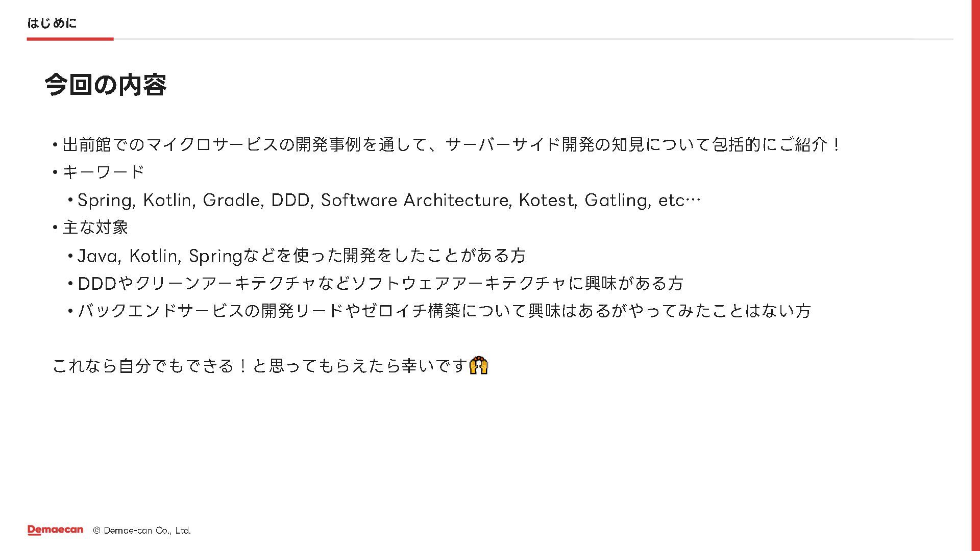Image resolution: width=980 pixels, height=551 pixels.
Task: Click the closing sentence これなら自分でもできる
Action: click(260, 366)
